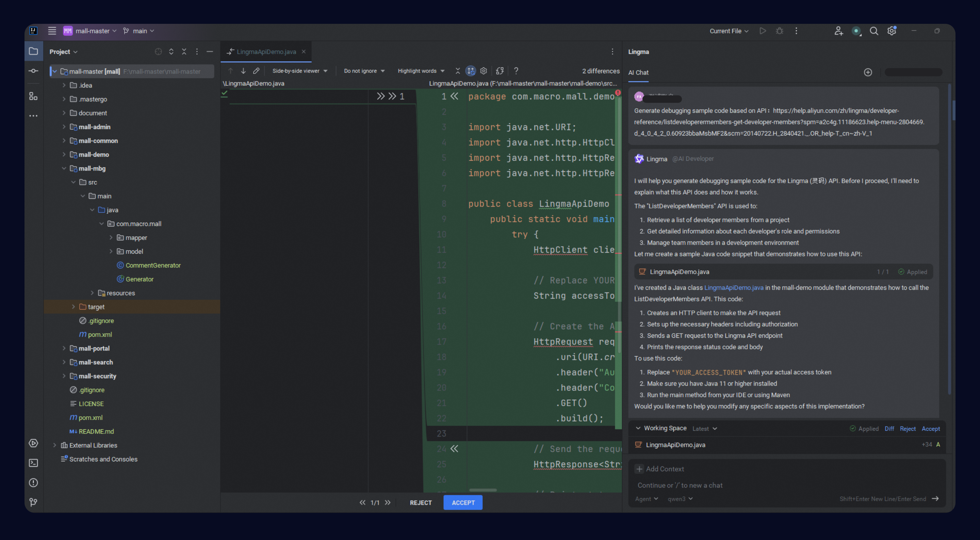Click the ACCEPT button
980x540 pixels.
463,502
